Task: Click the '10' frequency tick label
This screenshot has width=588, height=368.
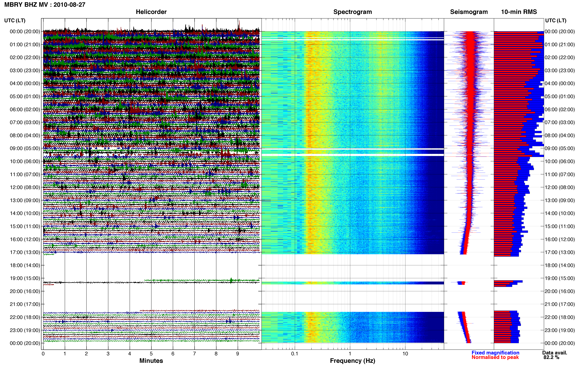Action: tap(405, 354)
